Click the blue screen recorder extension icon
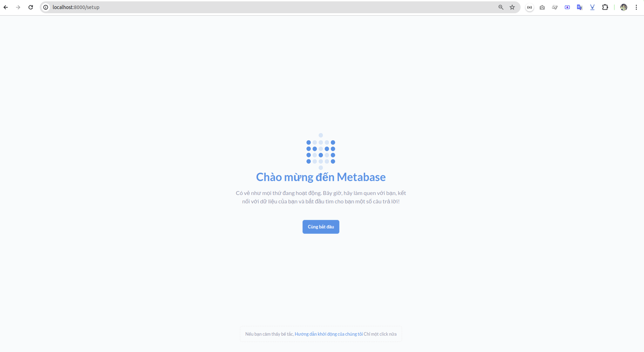 click(567, 7)
